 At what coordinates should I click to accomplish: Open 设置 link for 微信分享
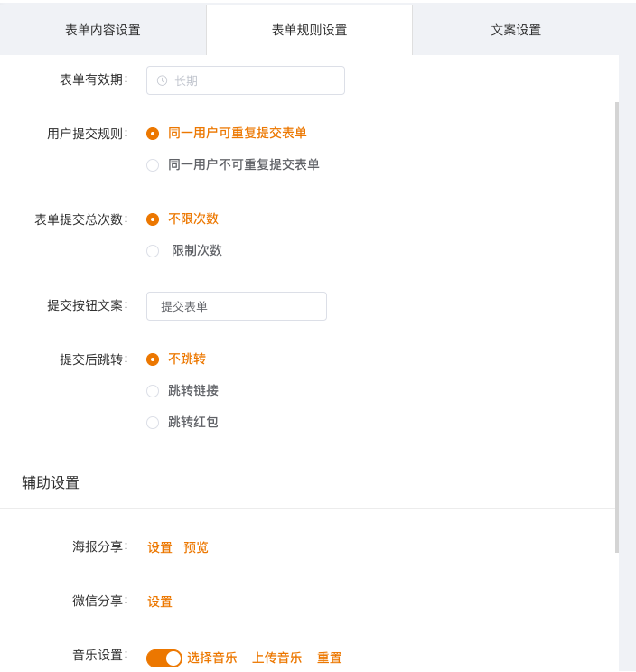(160, 602)
